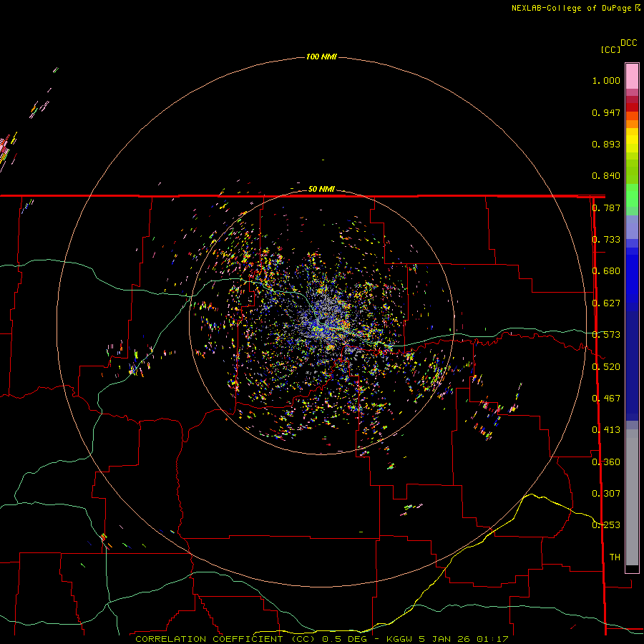Screen dimensions: 644x644
Task: Click the 0.680 legend value
Action: pos(606,271)
